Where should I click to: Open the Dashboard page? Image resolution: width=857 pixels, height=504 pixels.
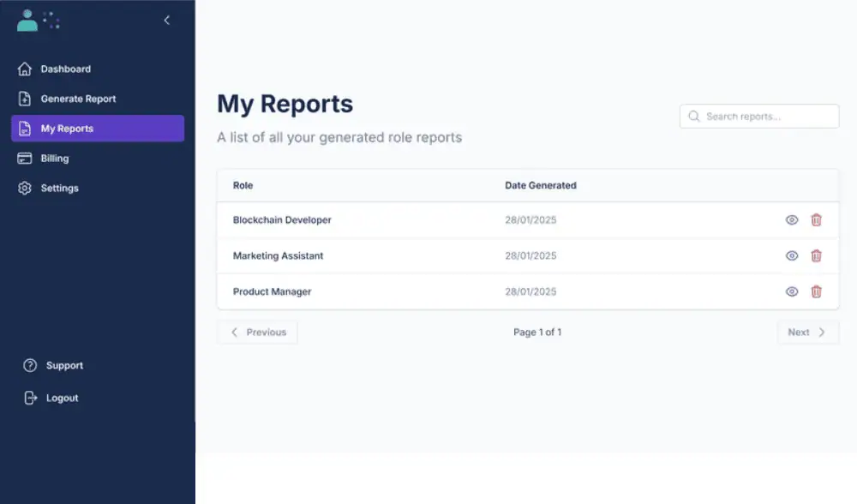[x=65, y=69]
